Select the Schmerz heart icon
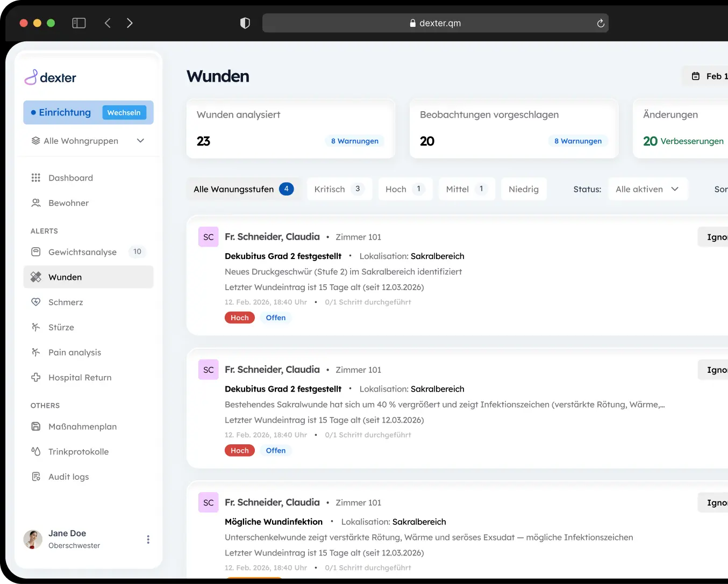The width and height of the screenshot is (728, 584). tap(36, 302)
